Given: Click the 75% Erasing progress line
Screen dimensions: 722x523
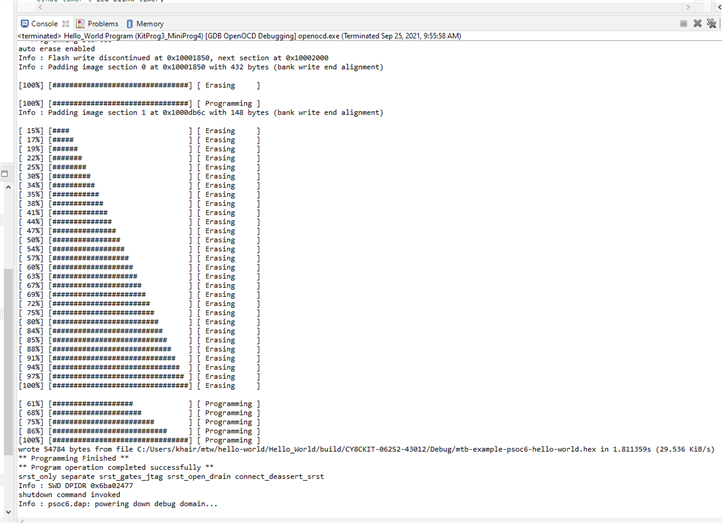Looking at the screenshot, I should tap(139, 313).
